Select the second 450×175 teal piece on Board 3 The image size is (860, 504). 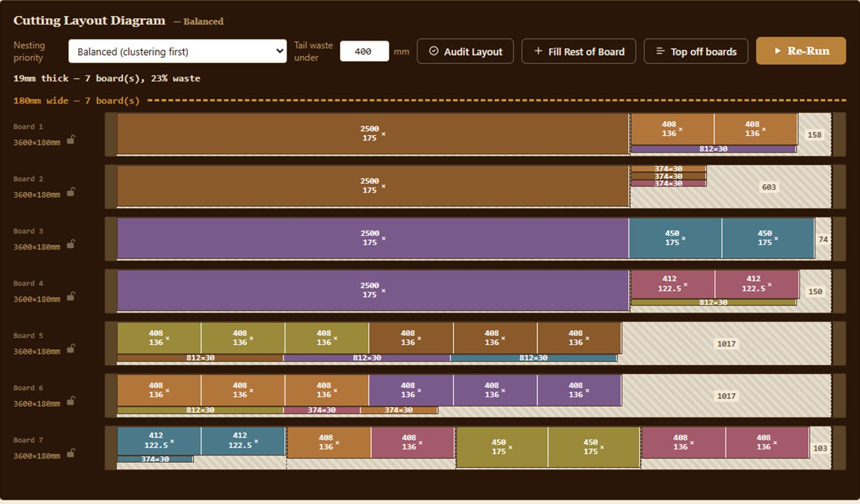coord(768,238)
